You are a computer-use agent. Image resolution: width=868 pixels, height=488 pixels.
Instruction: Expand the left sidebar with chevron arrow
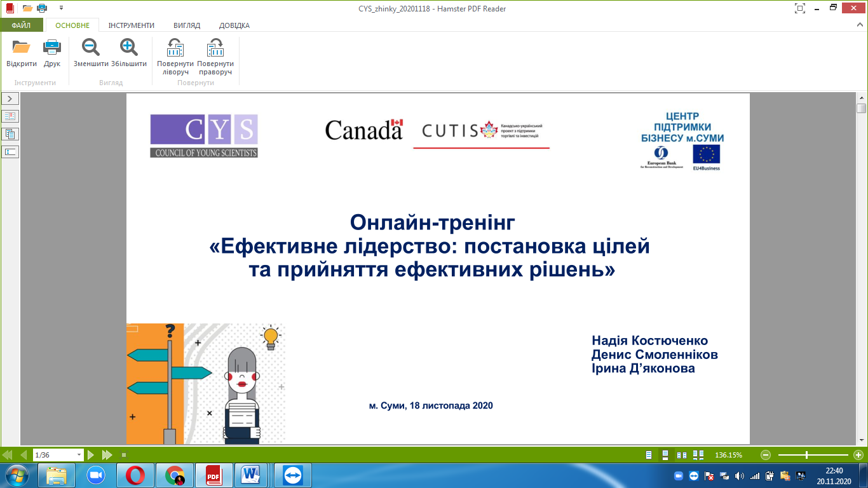tap(11, 98)
